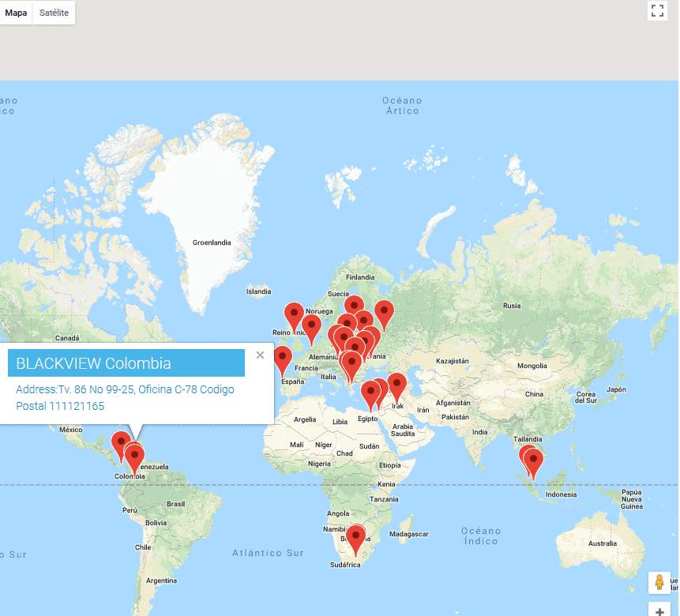The image size is (680, 616).
Task: Click the Océano Ártico label
Action: click(403, 105)
